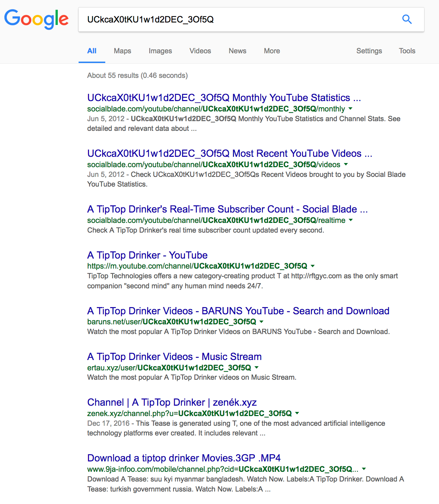439x504 pixels.
Task: Click the About 55 results count text
Action: [137, 75]
